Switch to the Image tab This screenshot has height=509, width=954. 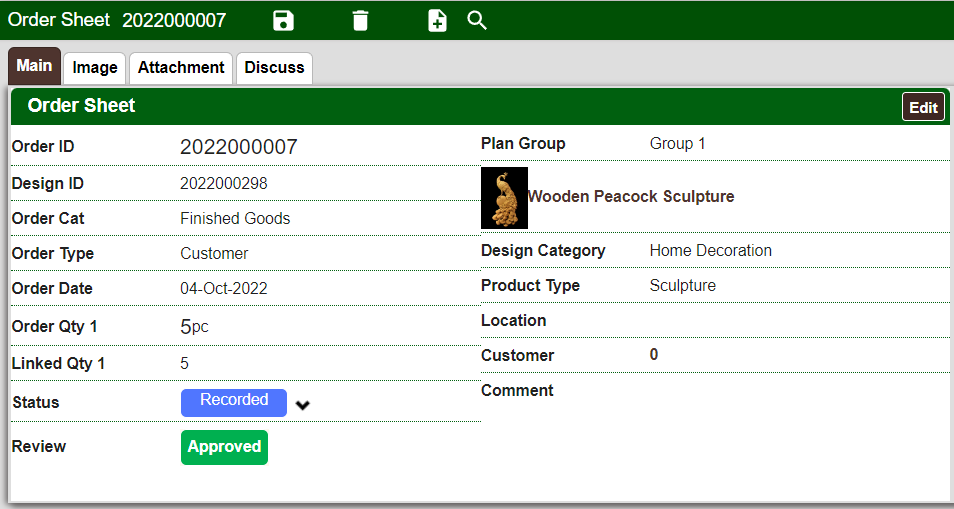[x=95, y=68]
